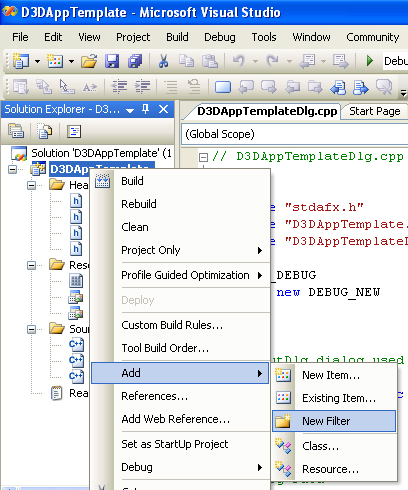
Task: Open the Window menu
Action: pos(311,37)
